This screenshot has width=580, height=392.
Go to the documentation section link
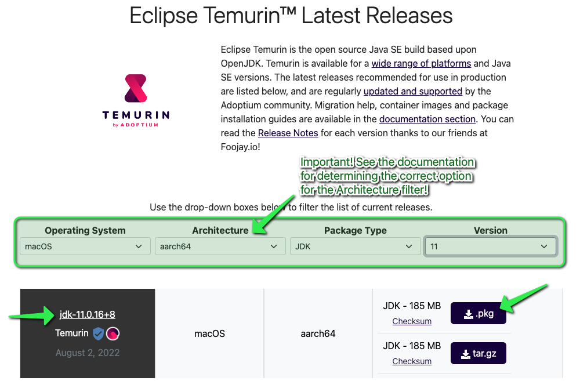click(x=427, y=119)
